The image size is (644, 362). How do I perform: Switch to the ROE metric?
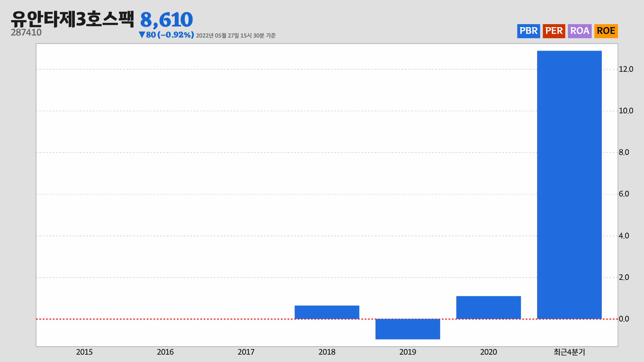tap(606, 31)
